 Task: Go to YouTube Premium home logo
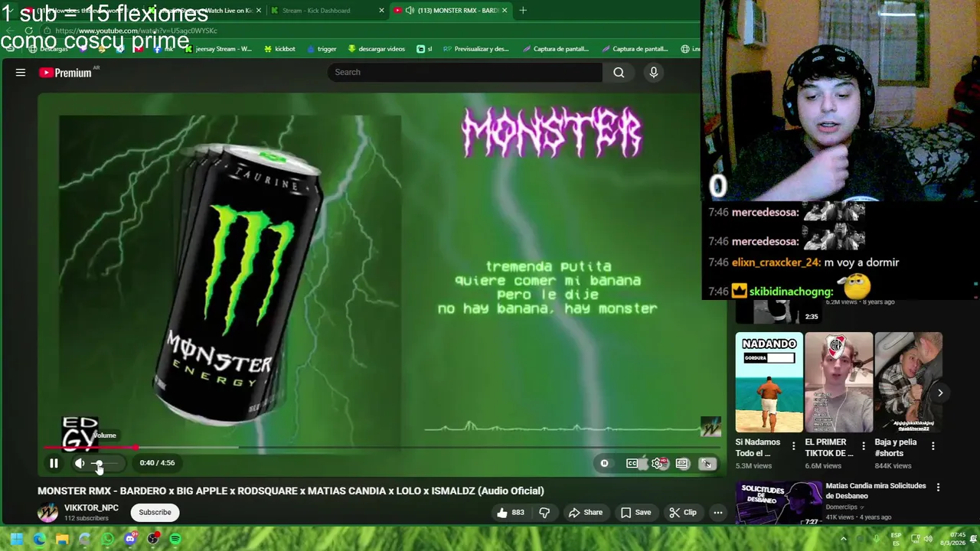click(x=66, y=73)
